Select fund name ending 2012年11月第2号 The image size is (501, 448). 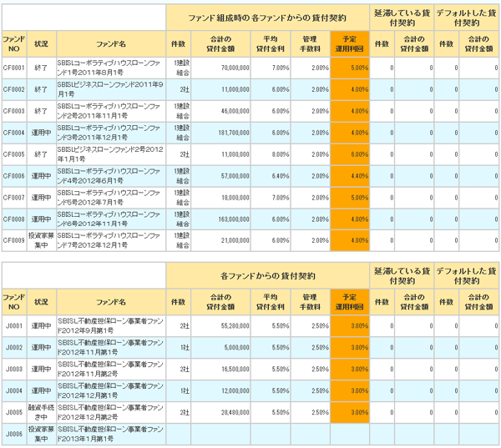click(x=110, y=369)
